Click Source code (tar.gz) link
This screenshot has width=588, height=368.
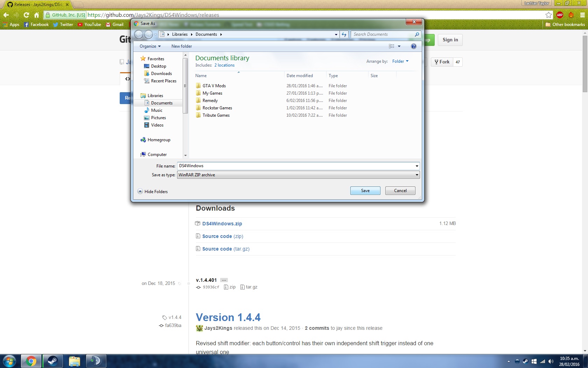pos(226,249)
